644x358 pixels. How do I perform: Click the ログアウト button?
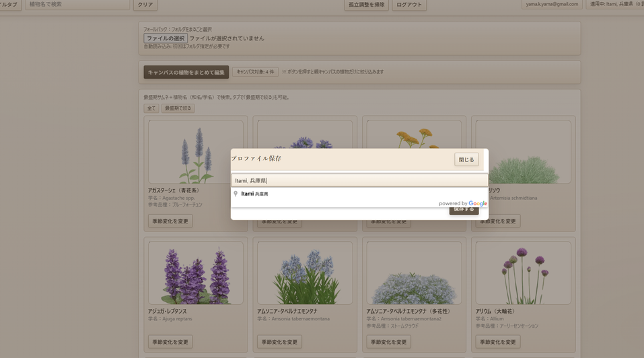point(409,5)
